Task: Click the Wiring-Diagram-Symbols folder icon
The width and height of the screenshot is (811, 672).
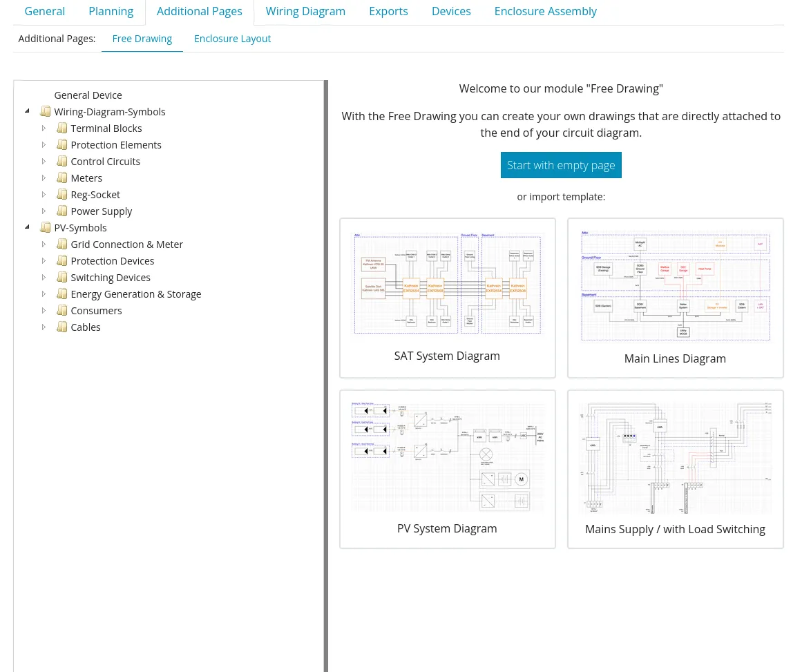Action: (x=46, y=111)
